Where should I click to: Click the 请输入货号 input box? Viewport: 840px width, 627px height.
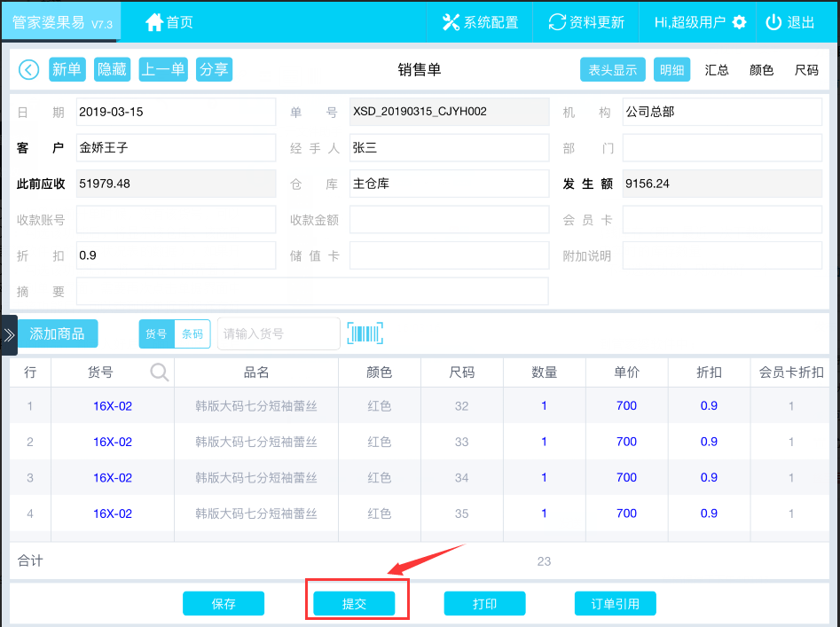tap(279, 334)
